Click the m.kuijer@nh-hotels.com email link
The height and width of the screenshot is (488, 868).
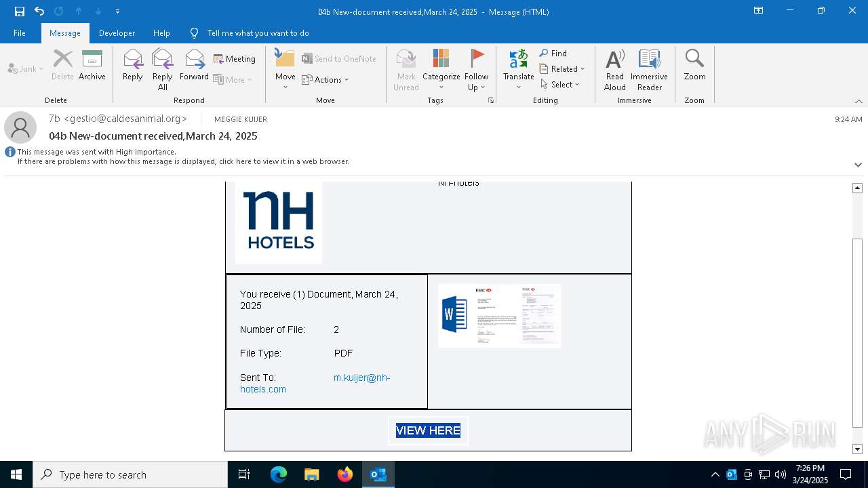pos(315,384)
